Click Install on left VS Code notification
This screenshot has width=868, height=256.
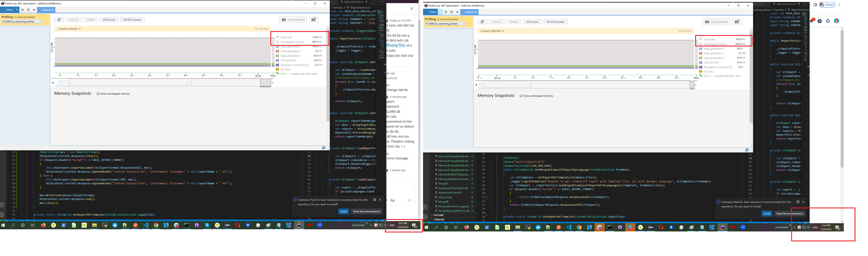(343, 212)
